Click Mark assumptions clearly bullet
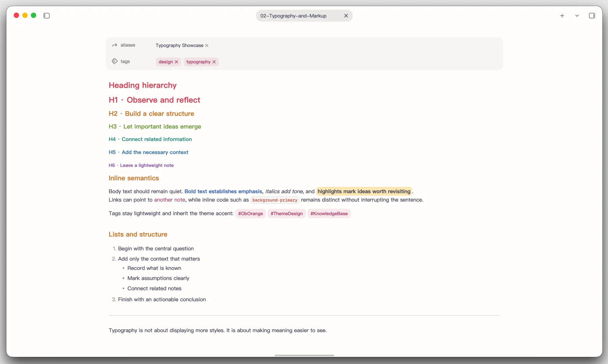Screen dimensions: 608x364 (x=158, y=278)
